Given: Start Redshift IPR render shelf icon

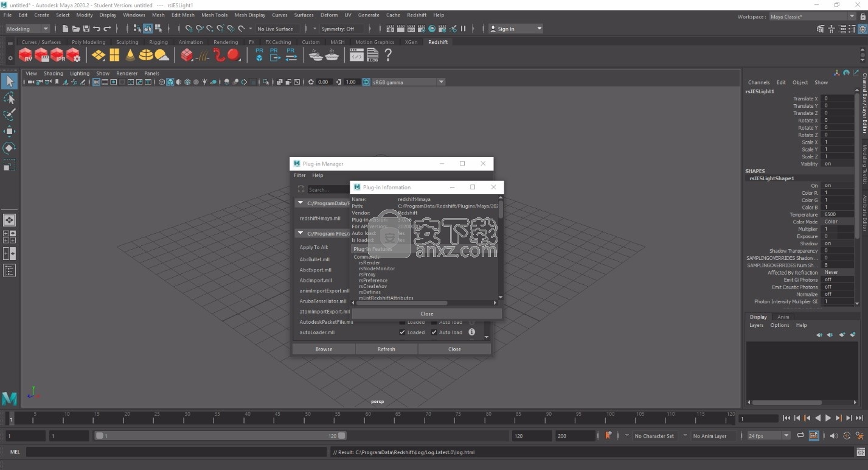Looking at the screenshot, I should 57,55.
